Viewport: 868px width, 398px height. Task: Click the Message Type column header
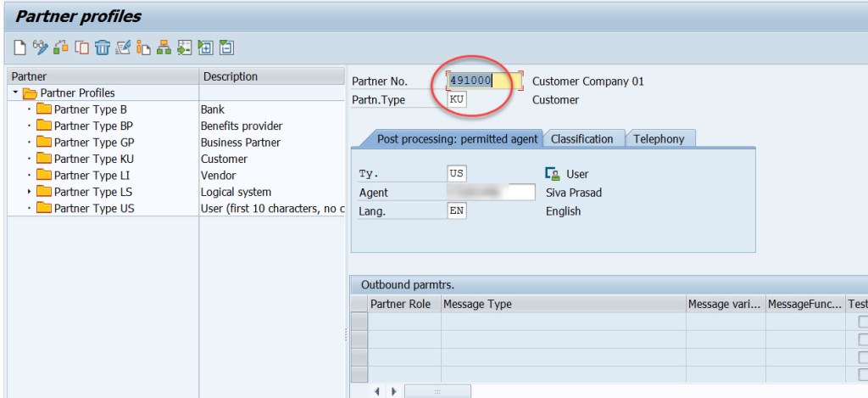[564, 304]
